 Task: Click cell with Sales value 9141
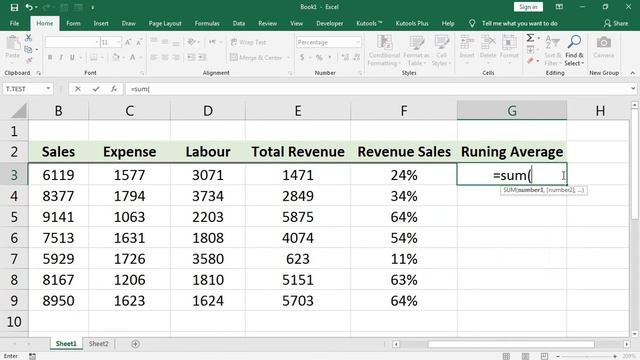coord(58,217)
